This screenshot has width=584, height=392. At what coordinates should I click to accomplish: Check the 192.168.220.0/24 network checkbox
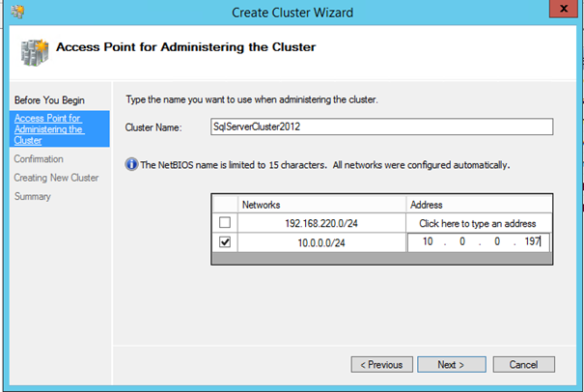[x=224, y=222]
